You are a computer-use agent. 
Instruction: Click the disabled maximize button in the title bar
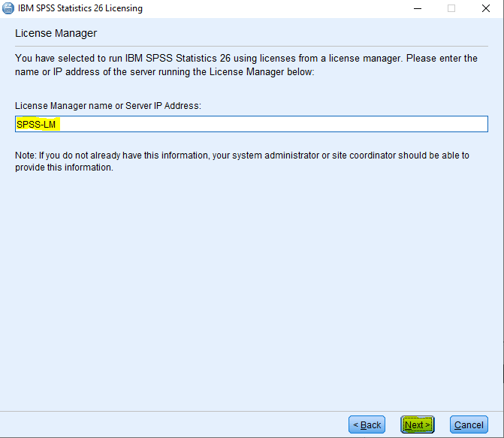[451, 9]
